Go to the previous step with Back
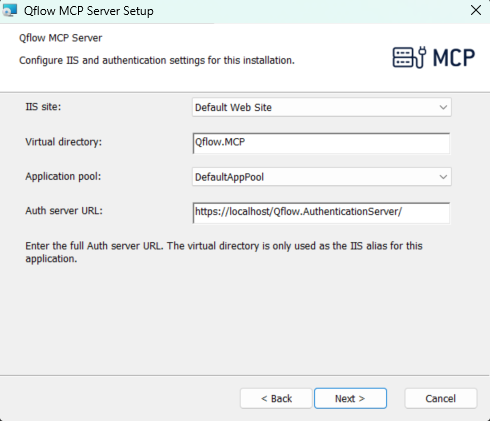Image resolution: width=490 pixels, height=421 pixels. [276, 398]
